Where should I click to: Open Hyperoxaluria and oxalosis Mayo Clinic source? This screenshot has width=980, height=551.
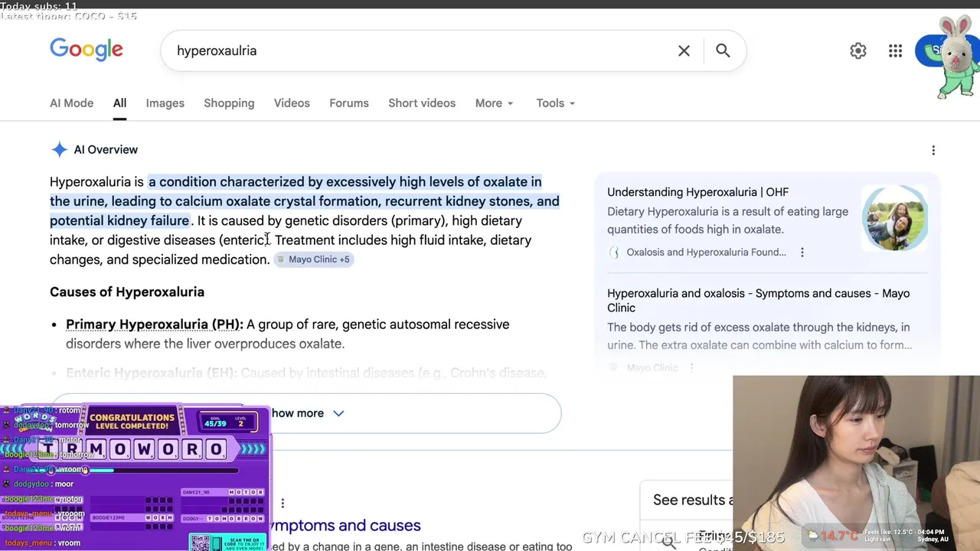point(759,300)
